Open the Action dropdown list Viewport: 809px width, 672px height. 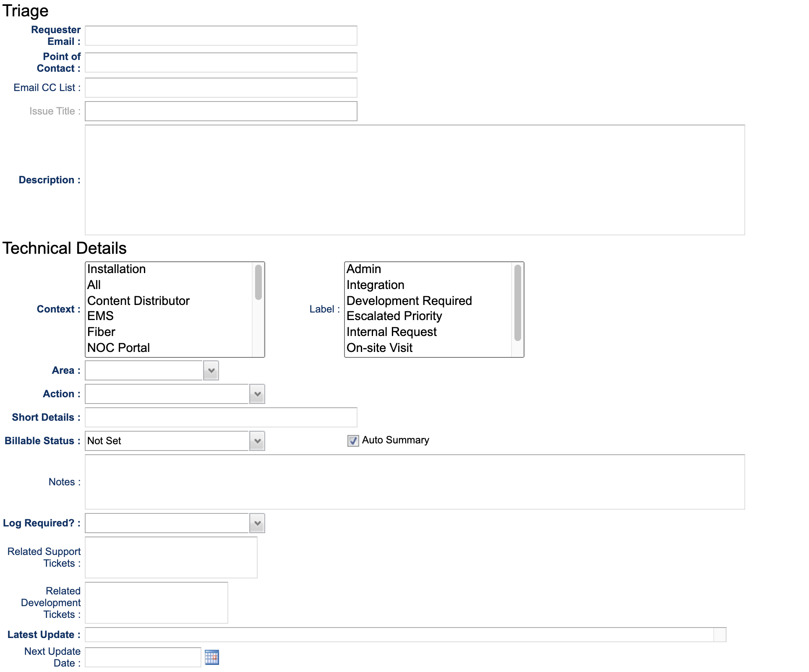pos(257,394)
